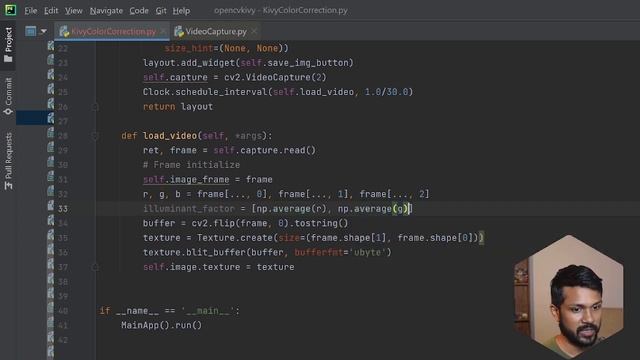Open the Git menu
640x360 pixels.
(x=161, y=11)
